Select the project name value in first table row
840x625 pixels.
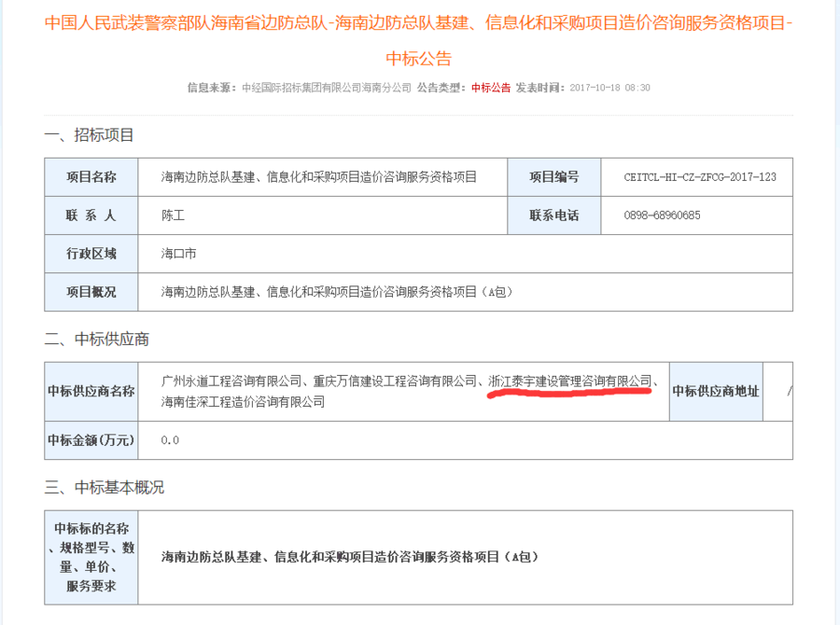[x=319, y=176]
